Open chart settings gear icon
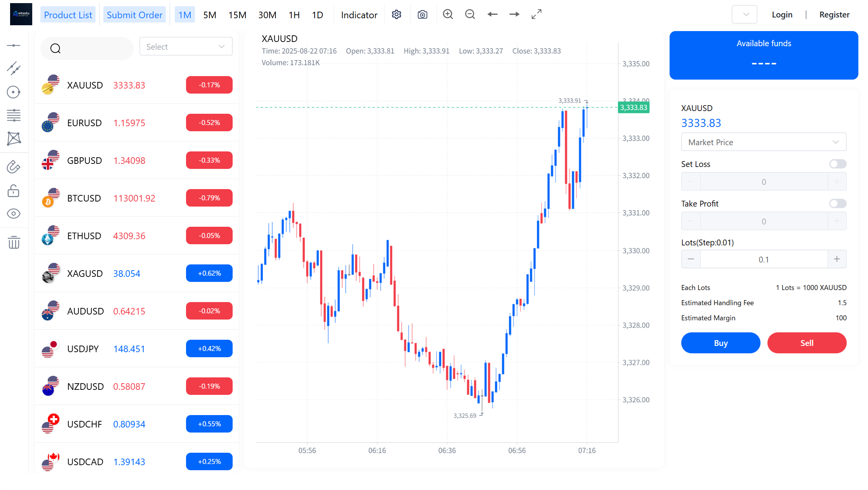This screenshot has height=490, width=868. pos(396,15)
